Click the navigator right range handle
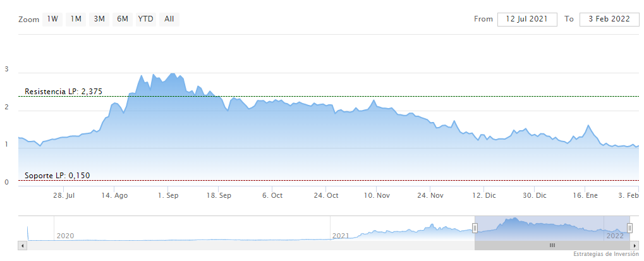This screenshot has height=261, width=644. [629, 228]
